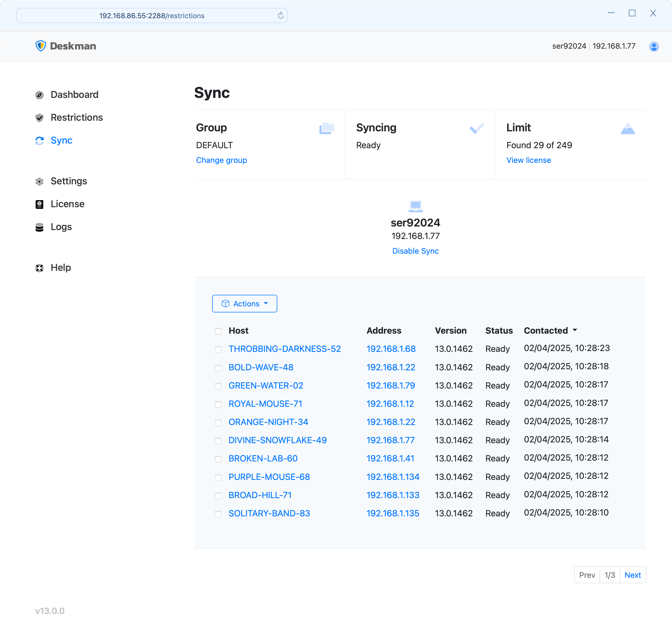Open host PURPLE-MOUSE-68
Viewport: 672px width, 636px height.
[x=269, y=477]
